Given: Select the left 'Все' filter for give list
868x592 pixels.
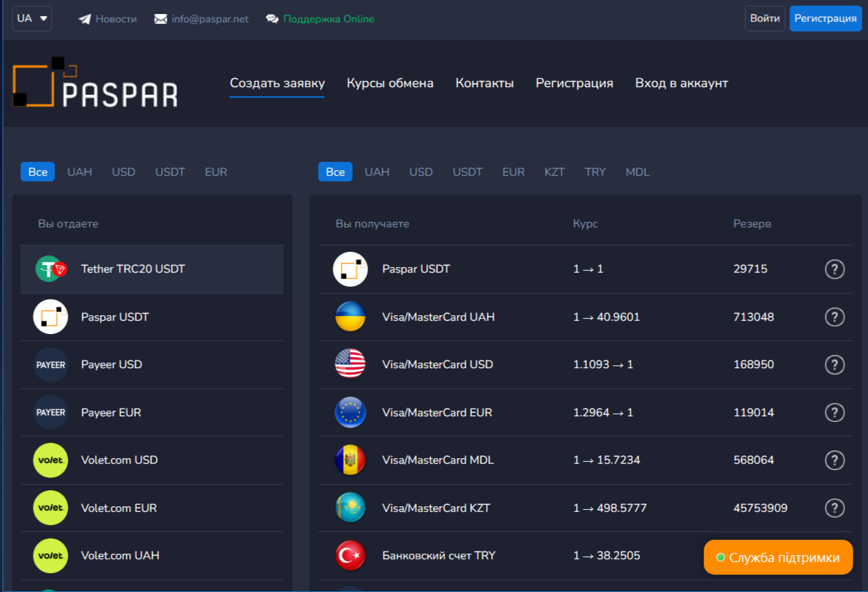Looking at the screenshot, I should click(38, 172).
